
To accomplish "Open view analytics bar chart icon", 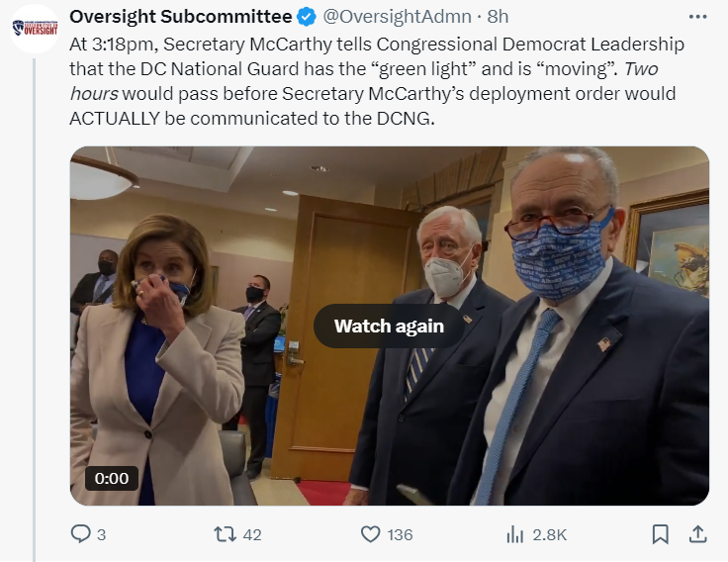I will (514, 534).
